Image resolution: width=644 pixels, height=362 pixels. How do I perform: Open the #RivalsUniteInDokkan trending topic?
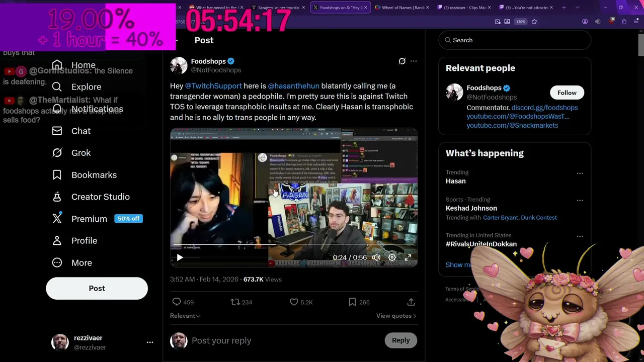(x=481, y=244)
